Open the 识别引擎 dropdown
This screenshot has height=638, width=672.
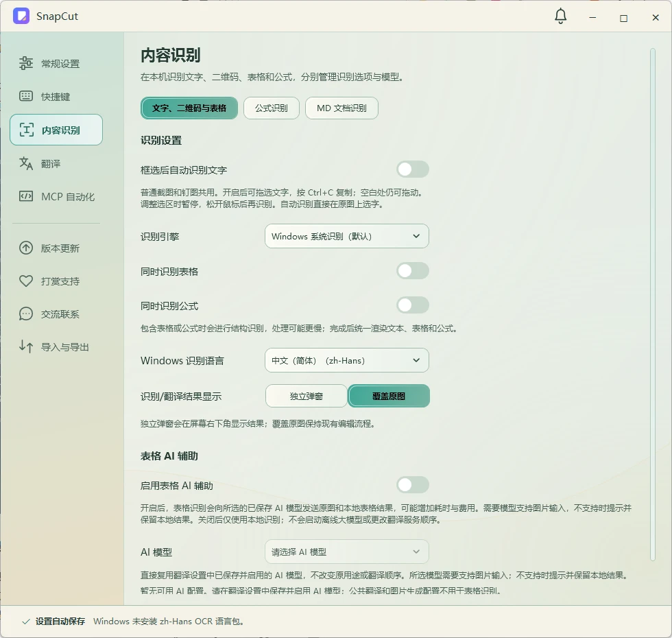tap(347, 236)
